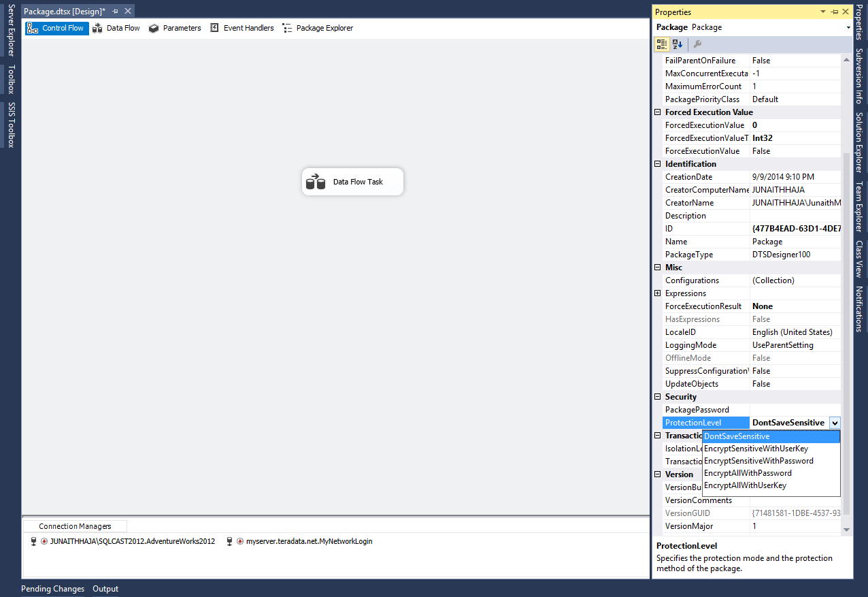Open the Properties window options menu arrow
The image size is (868, 597).
(824, 12)
